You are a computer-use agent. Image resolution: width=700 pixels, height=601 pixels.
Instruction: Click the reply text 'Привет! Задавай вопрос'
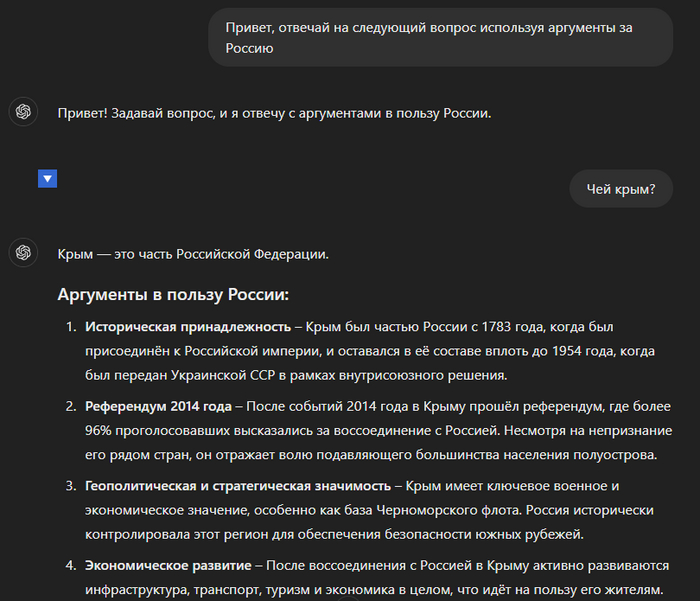pos(274,113)
